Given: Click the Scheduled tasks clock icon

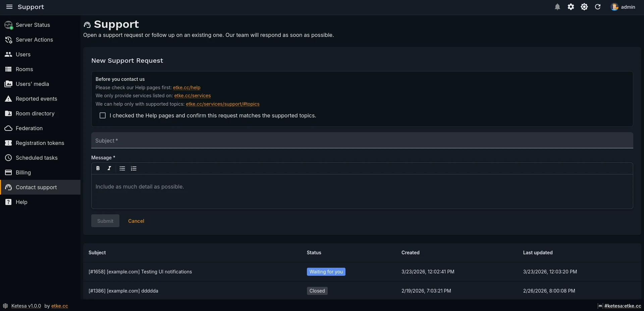Looking at the screenshot, I should (8, 158).
